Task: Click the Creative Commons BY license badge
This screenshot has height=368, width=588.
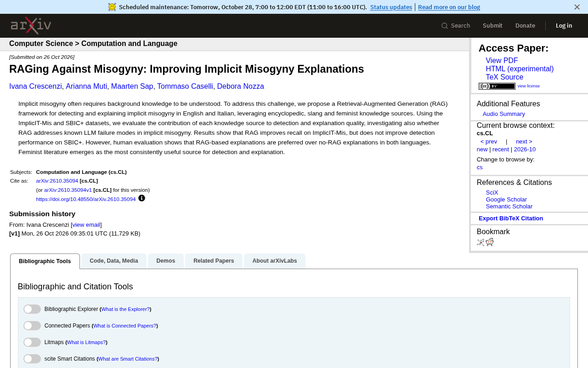Action: (x=497, y=86)
